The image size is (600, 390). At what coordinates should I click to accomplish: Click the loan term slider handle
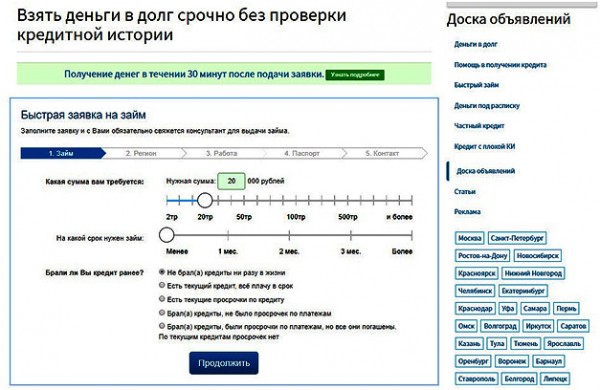166,235
